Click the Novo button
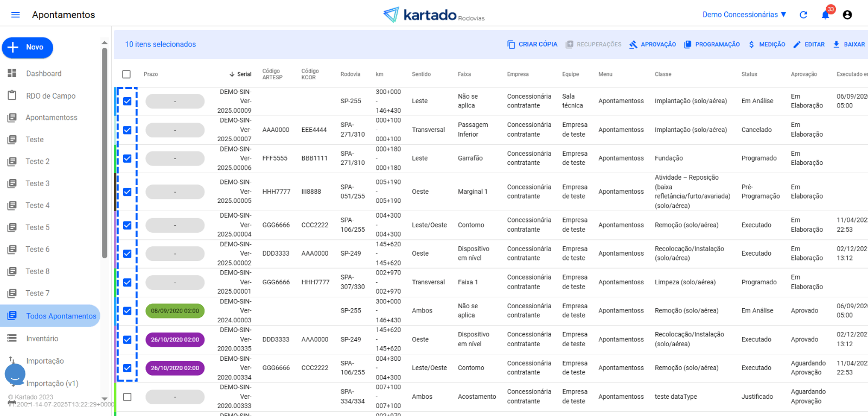Viewport: 868px width, 420px height. pyautogui.click(x=27, y=47)
